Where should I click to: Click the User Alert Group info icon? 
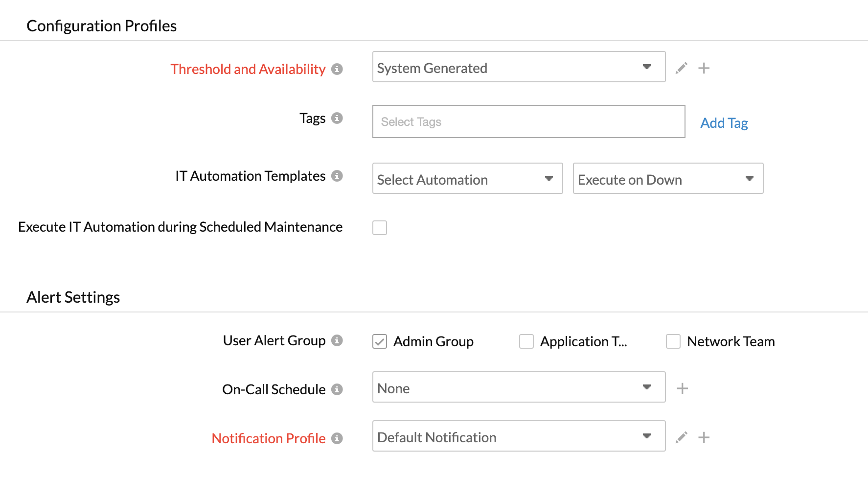(337, 340)
